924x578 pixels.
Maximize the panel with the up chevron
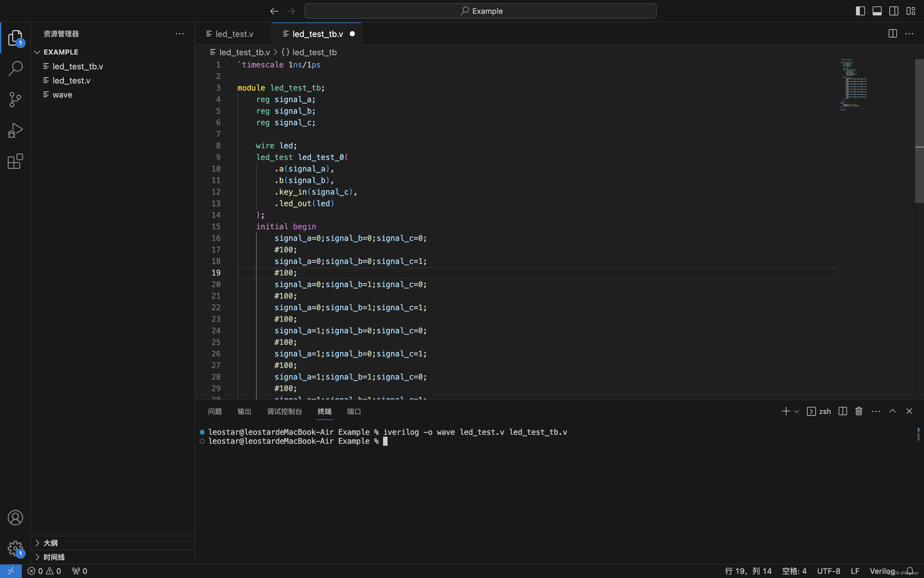coord(893,411)
